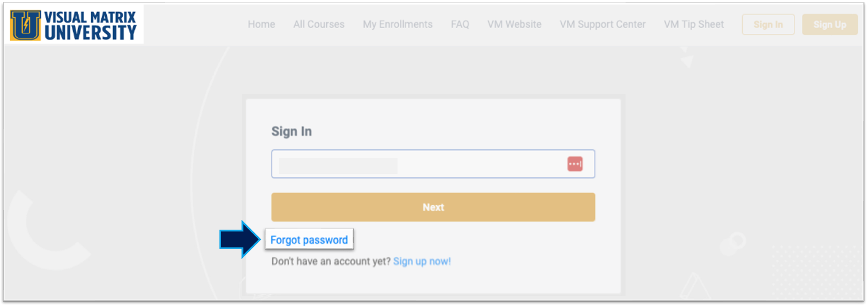Click the Forgot password link
868x306 pixels.
click(x=309, y=240)
